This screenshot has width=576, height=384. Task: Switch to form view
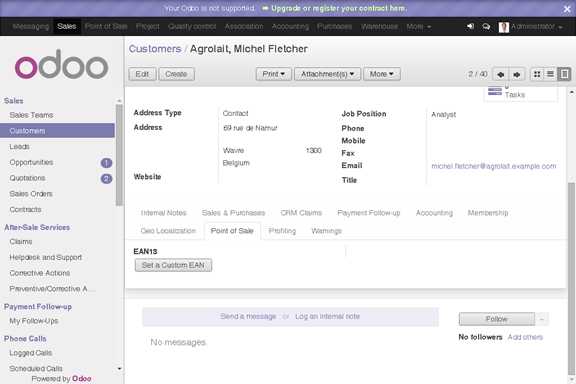click(x=564, y=74)
